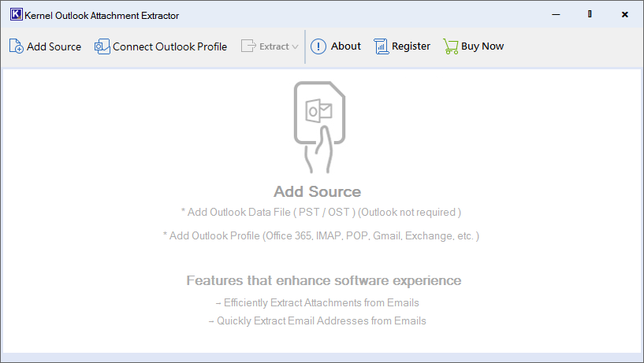Viewport: 644px width, 363px height.
Task: Click the About info circle icon
Action: click(318, 46)
